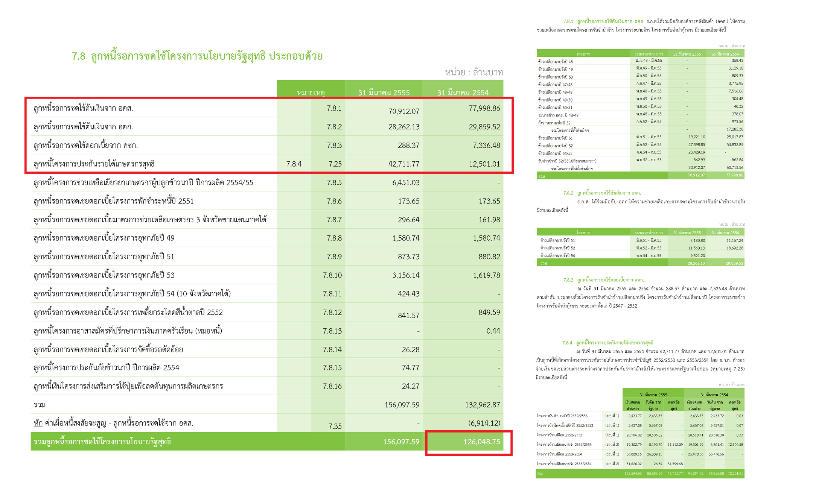The height and width of the screenshot is (504, 813).
Task: Click the 31 มีนาคม 2554 column header
Action: tap(463, 93)
